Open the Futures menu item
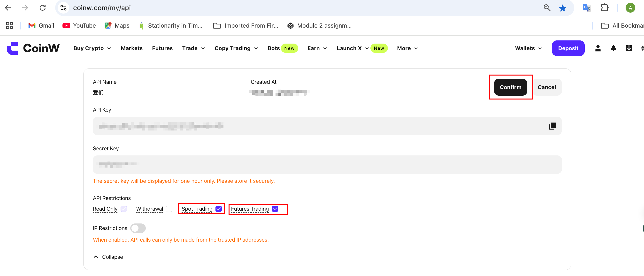This screenshot has width=644, height=276. pyautogui.click(x=162, y=48)
